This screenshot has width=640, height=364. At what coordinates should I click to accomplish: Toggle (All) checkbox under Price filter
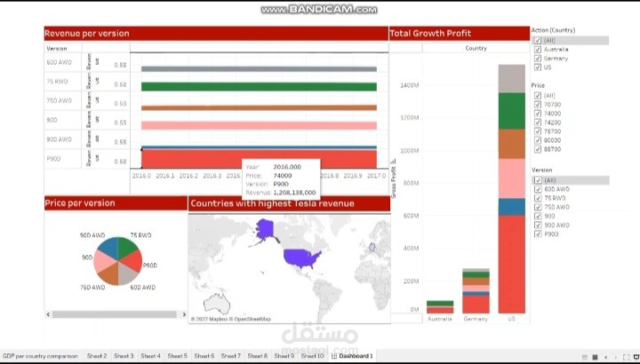click(x=538, y=95)
